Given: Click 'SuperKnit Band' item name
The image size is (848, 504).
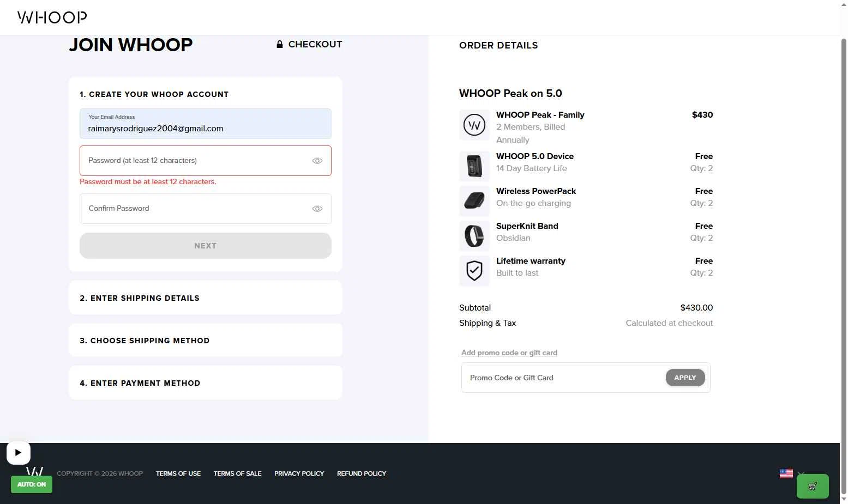Looking at the screenshot, I should [x=527, y=226].
